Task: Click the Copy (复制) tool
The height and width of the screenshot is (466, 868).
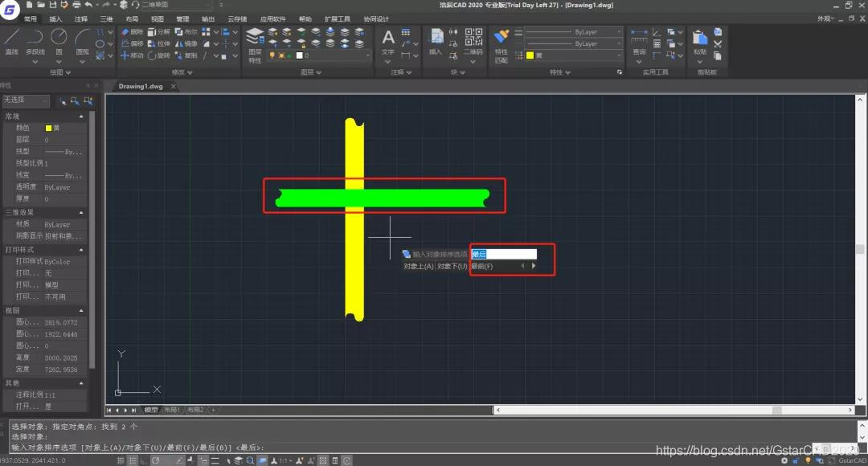Action: pyautogui.click(x=186, y=55)
